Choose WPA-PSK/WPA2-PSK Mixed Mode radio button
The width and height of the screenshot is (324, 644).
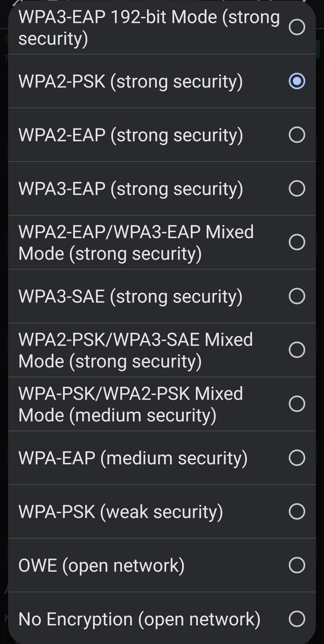click(297, 404)
